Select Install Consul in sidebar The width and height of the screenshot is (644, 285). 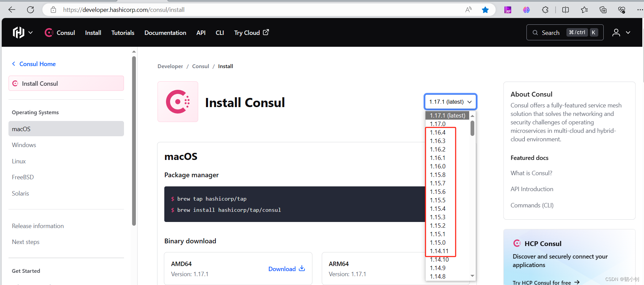click(x=66, y=83)
